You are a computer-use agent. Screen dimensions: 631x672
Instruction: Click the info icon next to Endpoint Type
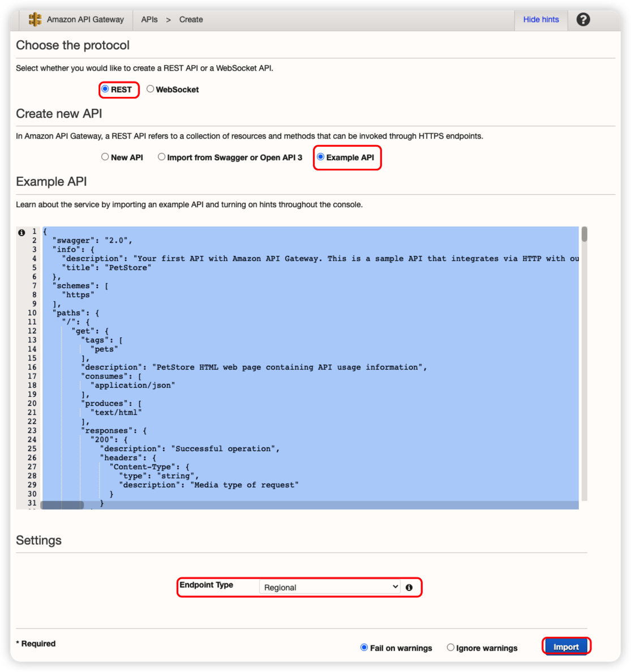pyautogui.click(x=409, y=588)
